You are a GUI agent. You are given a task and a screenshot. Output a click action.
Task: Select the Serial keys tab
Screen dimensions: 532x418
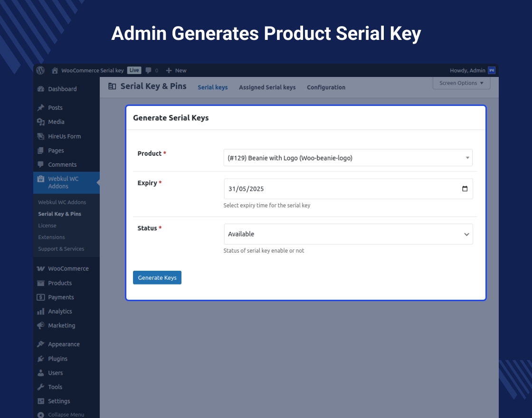point(212,87)
